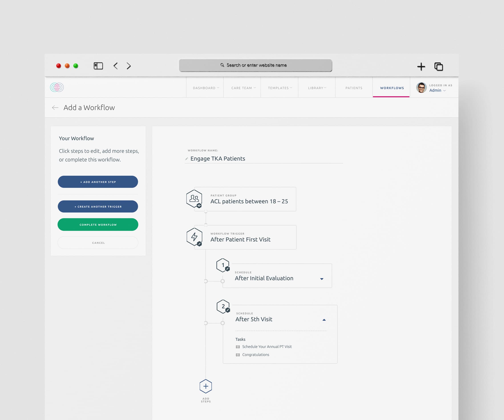Close the browser window with red button

click(x=59, y=66)
